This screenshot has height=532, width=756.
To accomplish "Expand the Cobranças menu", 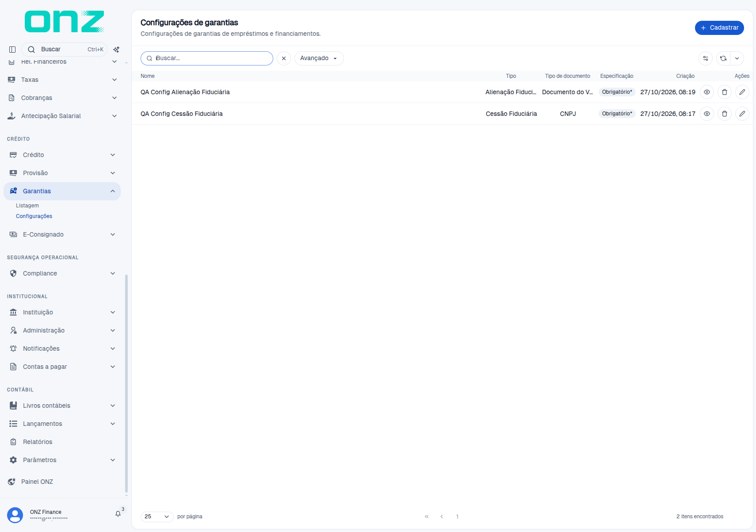I will click(62, 98).
